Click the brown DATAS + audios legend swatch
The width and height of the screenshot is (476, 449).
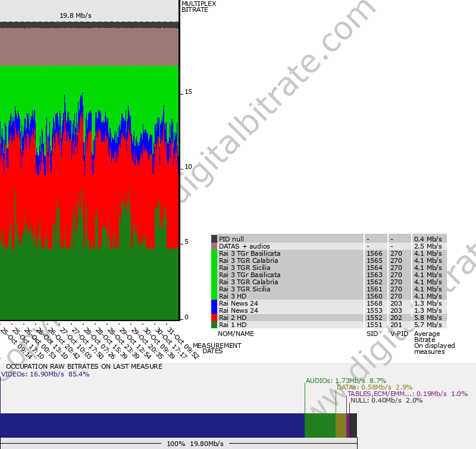tap(214, 246)
